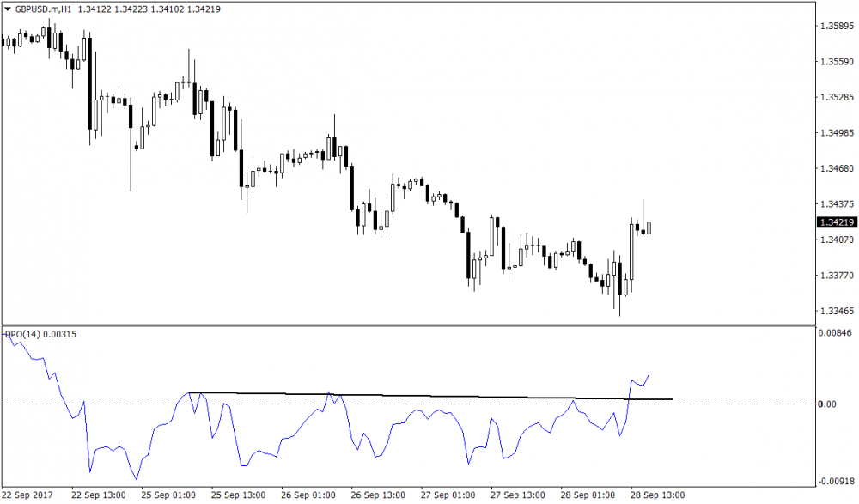Click the 0.00 level on indicator scale
Viewport: 859px width, 504px height.
click(x=826, y=404)
